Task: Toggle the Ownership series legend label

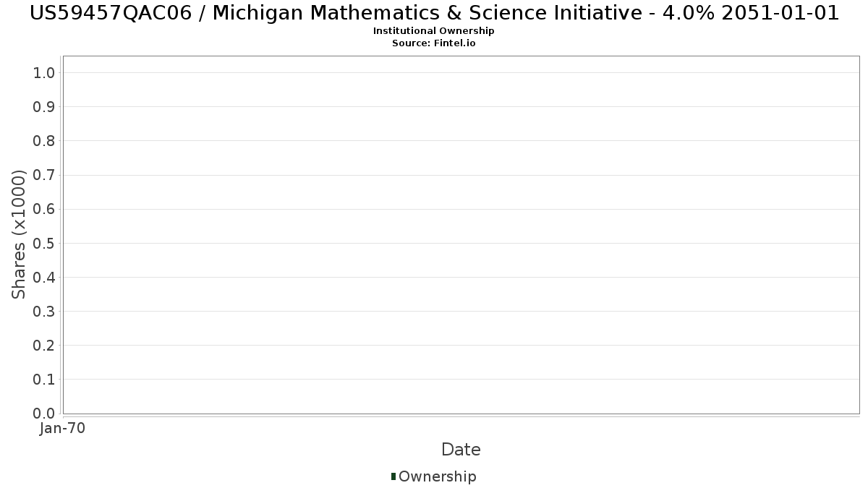Action: coord(437,476)
